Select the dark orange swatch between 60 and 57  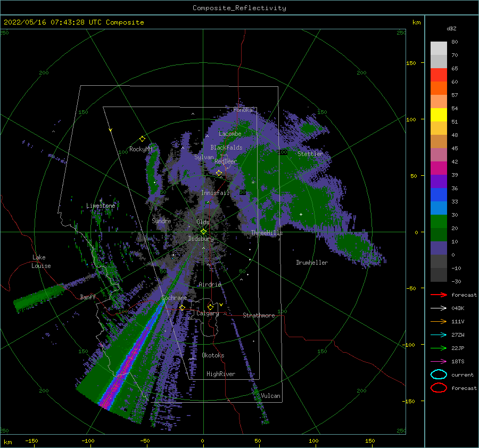coord(439,88)
